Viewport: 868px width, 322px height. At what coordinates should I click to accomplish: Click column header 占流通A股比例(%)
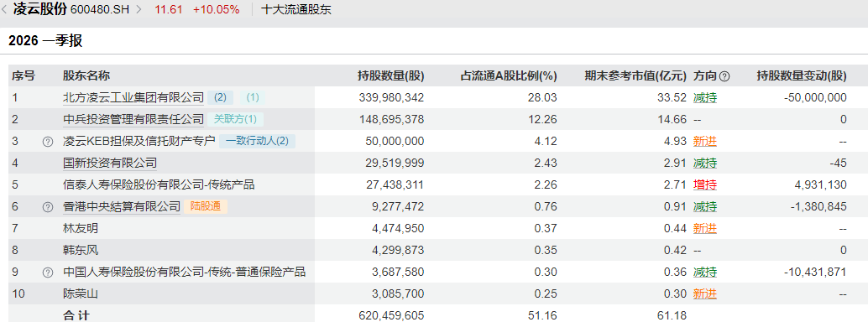pos(509,76)
